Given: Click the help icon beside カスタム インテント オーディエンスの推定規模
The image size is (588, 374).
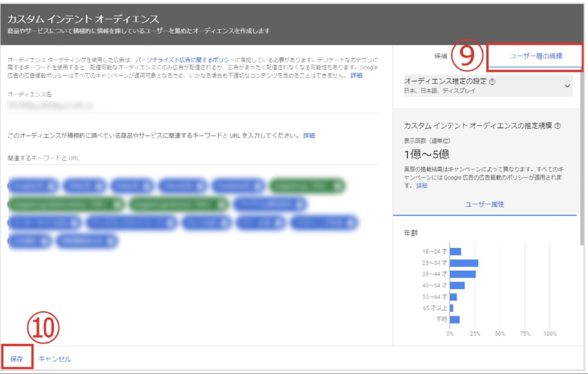Looking at the screenshot, I should point(558,126).
